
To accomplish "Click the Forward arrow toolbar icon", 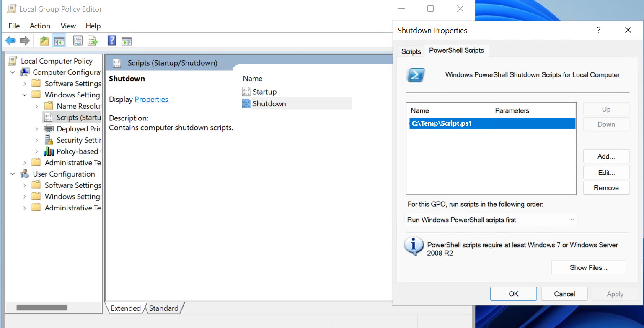I will [x=25, y=41].
